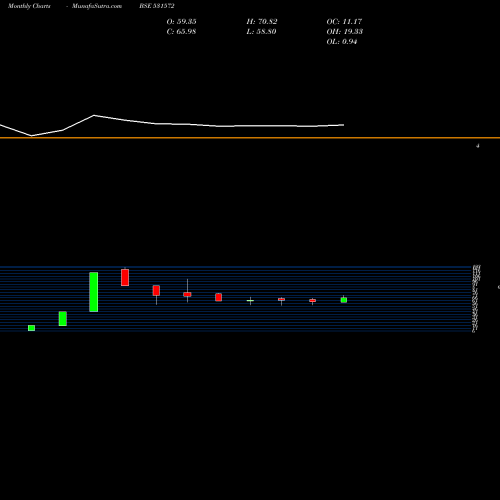Screen dimensions: 500x500
Task: Select the close value "C: 65.98"
Action: click(x=181, y=32)
